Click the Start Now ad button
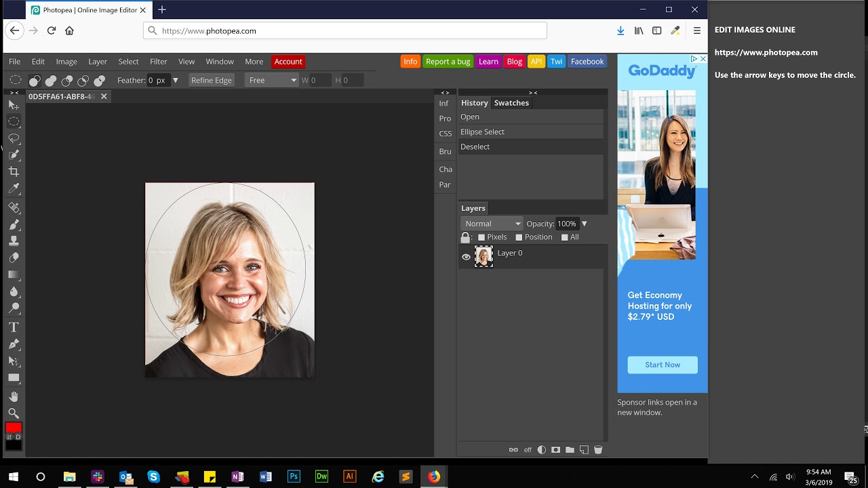 tap(663, 365)
